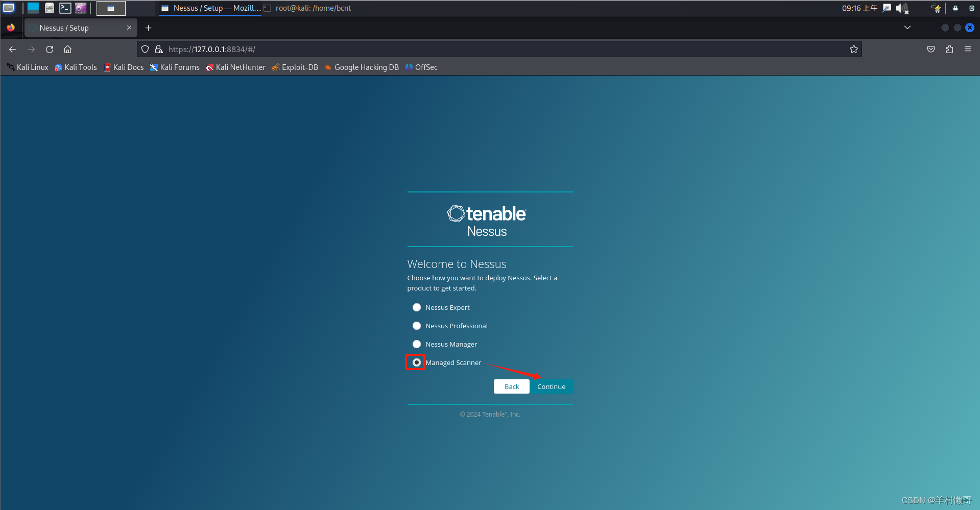Select the Nessus Professional radio option

click(417, 326)
